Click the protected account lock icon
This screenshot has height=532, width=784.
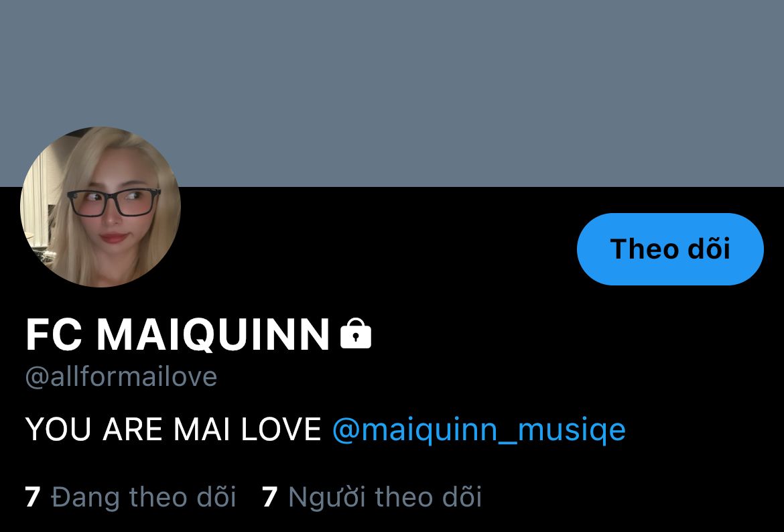click(x=356, y=333)
